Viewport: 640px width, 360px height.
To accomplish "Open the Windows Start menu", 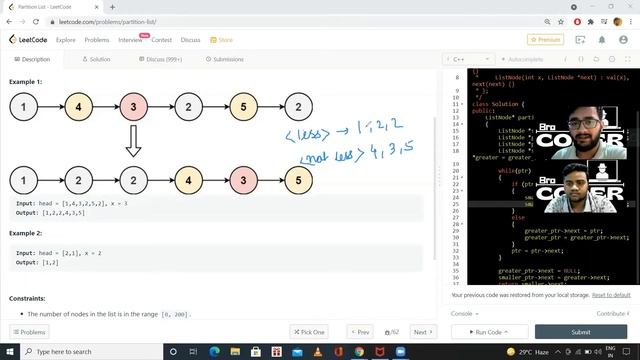I will [x=10, y=351].
